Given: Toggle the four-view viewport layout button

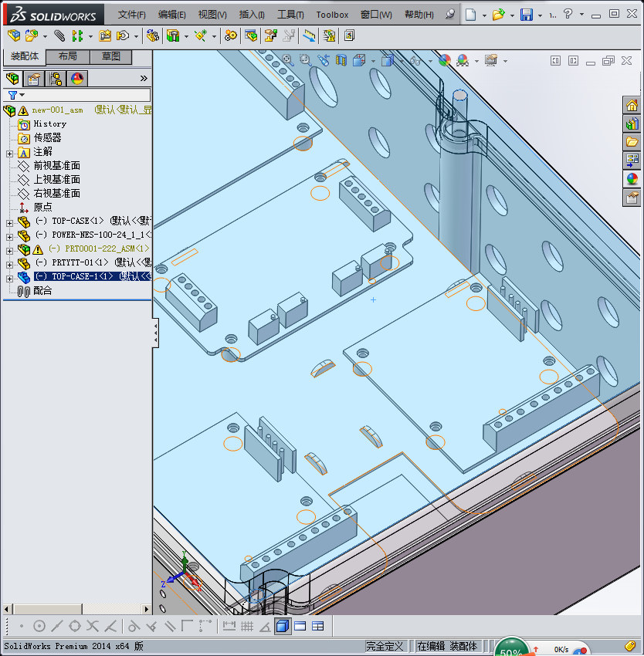Looking at the screenshot, I should 318,626.
